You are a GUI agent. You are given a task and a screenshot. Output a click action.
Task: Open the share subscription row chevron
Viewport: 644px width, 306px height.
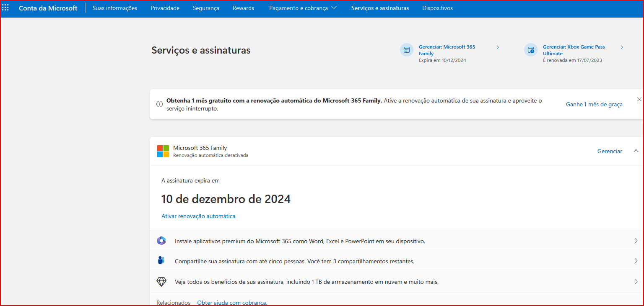(x=636, y=261)
